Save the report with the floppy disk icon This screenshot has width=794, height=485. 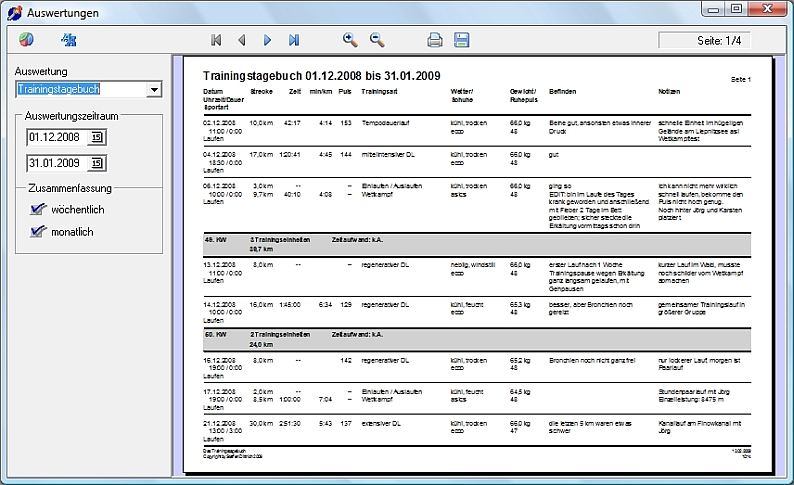pyautogui.click(x=461, y=40)
